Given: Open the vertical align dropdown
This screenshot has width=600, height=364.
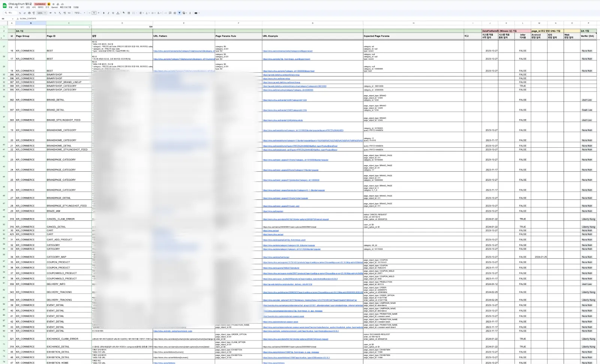Looking at the screenshot, I should 147,13.
